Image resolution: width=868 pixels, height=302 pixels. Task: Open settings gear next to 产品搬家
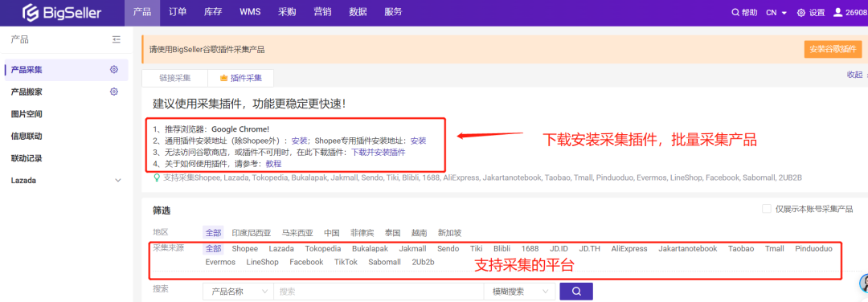114,92
